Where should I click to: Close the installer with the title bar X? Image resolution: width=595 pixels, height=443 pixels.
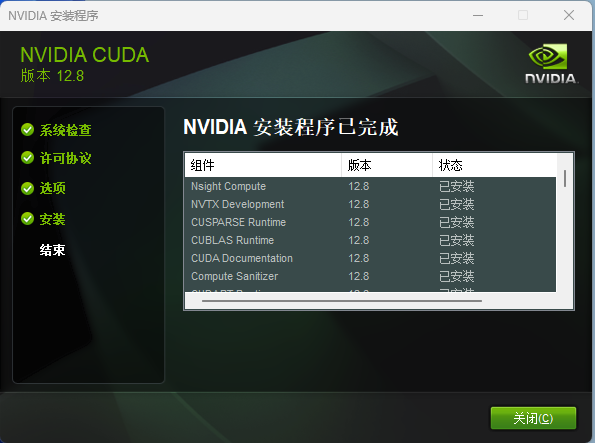click(568, 16)
